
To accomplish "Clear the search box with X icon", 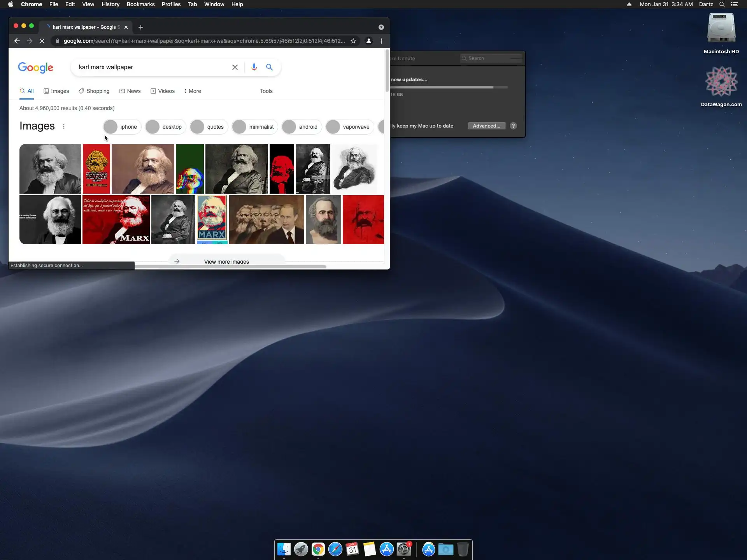I will (x=235, y=67).
